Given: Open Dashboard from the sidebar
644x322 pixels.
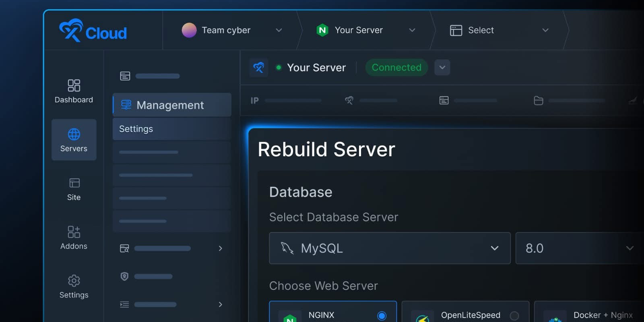Looking at the screenshot, I should 74,91.
